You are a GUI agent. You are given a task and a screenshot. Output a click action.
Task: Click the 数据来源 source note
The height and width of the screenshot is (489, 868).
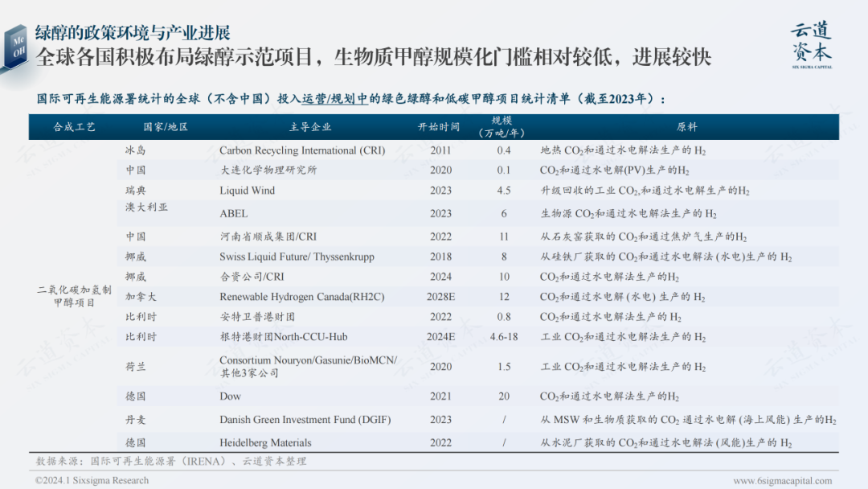(171, 461)
